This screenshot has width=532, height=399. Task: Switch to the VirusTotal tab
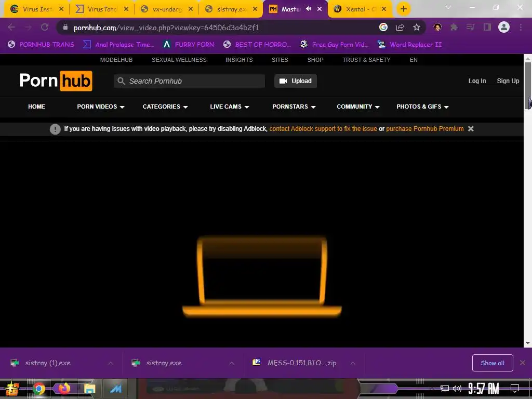[102, 9]
